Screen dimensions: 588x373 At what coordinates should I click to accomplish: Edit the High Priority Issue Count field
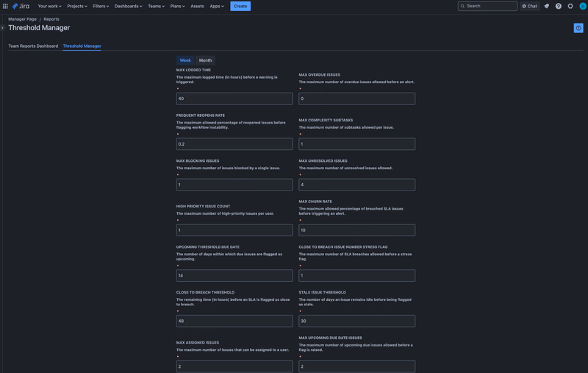(x=234, y=230)
